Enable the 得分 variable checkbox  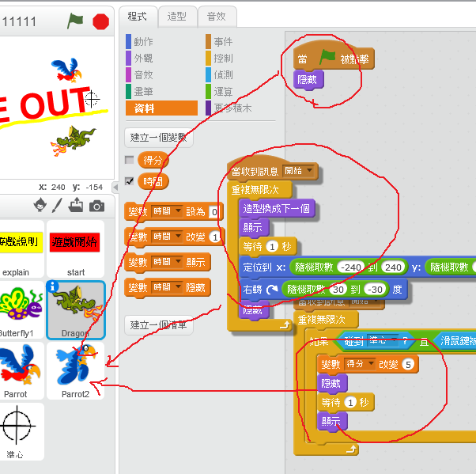tap(130, 160)
